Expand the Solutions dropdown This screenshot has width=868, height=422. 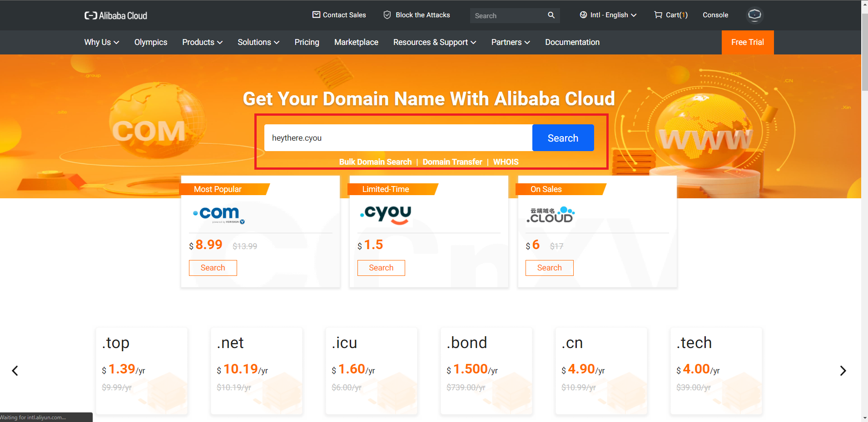tap(258, 42)
